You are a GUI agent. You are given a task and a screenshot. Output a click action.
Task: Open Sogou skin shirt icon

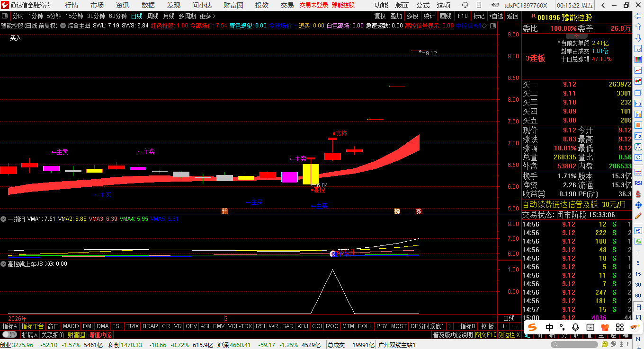pyautogui.click(x=605, y=327)
